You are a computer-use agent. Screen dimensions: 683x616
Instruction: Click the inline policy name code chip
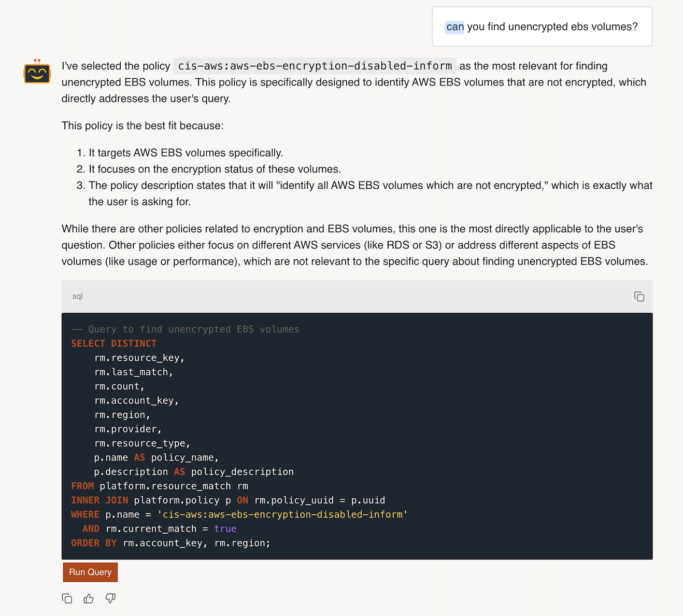point(315,66)
